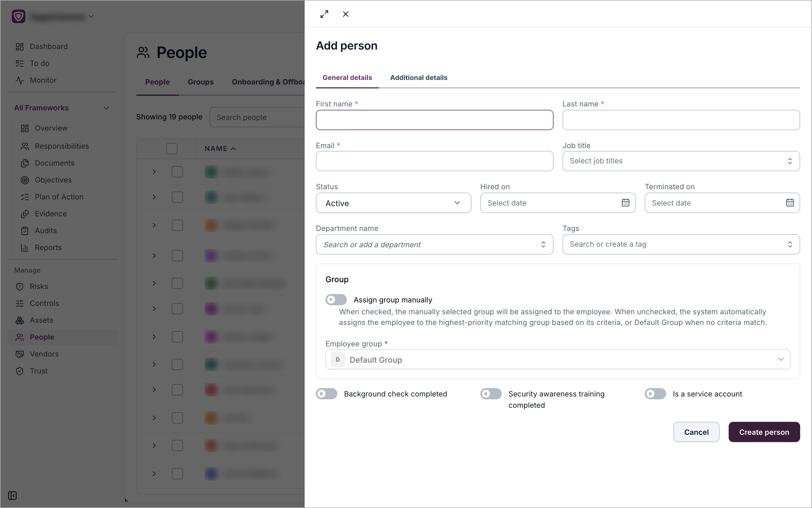Enable Security awareness training completed switch
This screenshot has height=508, width=812.
(491, 393)
